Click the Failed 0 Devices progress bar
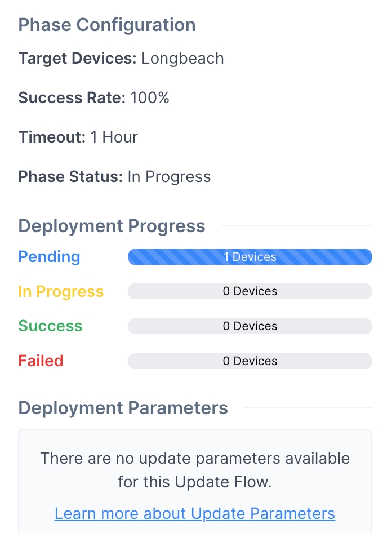 (250, 361)
